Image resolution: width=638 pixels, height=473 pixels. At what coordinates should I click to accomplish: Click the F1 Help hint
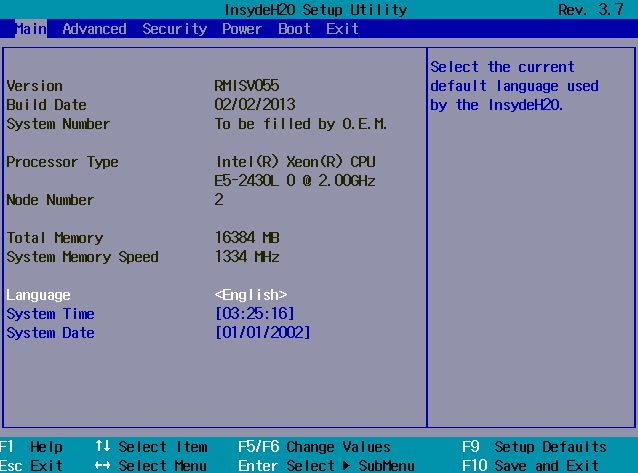[31, 447]
